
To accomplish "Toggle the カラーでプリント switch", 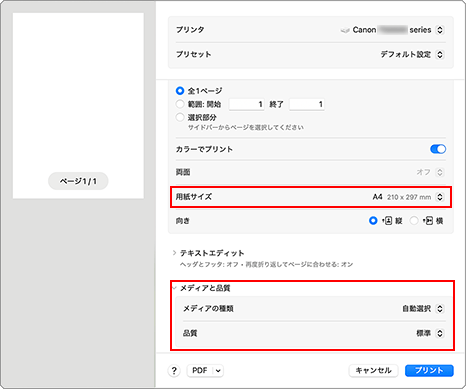I will (x=438, y=149).
